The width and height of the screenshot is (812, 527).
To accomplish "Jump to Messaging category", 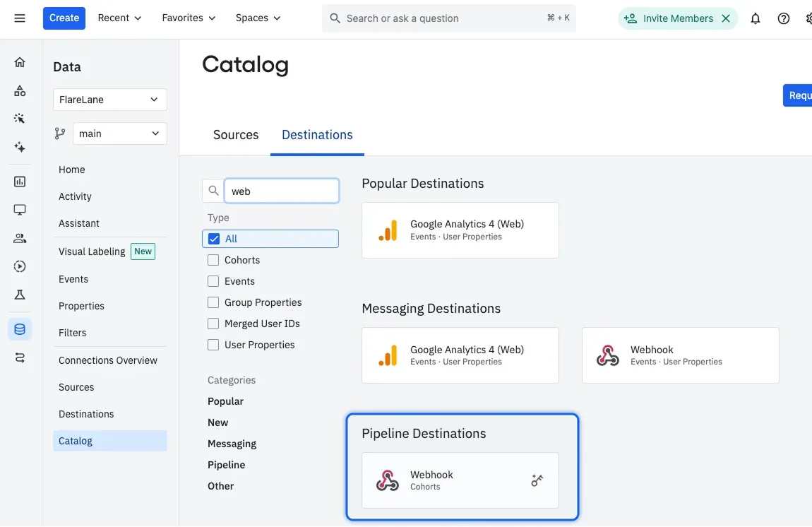I will tap(232, 444).
